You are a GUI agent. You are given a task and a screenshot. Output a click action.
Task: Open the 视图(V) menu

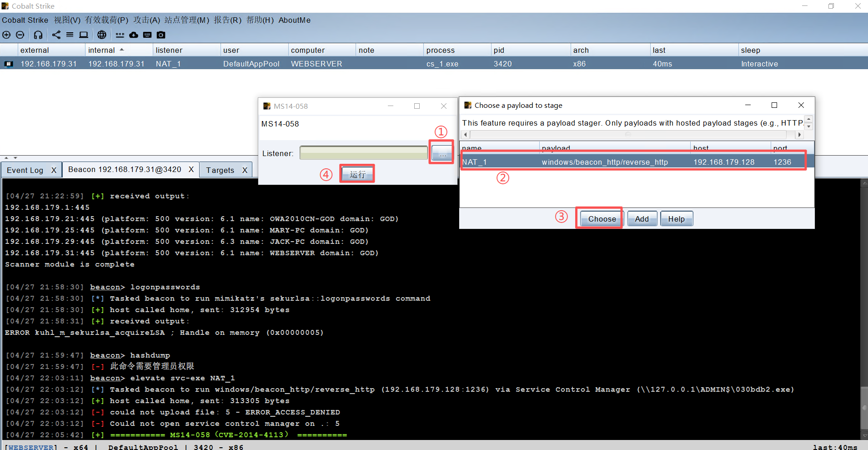click(67, 20)
